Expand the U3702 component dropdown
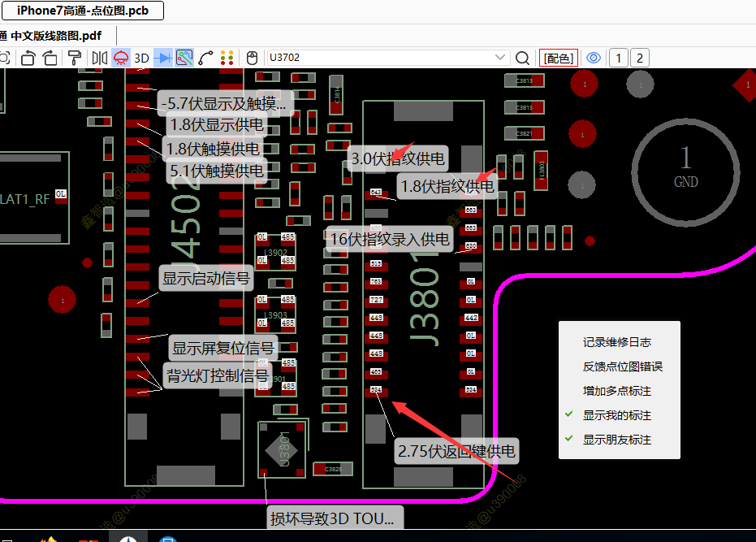 click(501, 58)
